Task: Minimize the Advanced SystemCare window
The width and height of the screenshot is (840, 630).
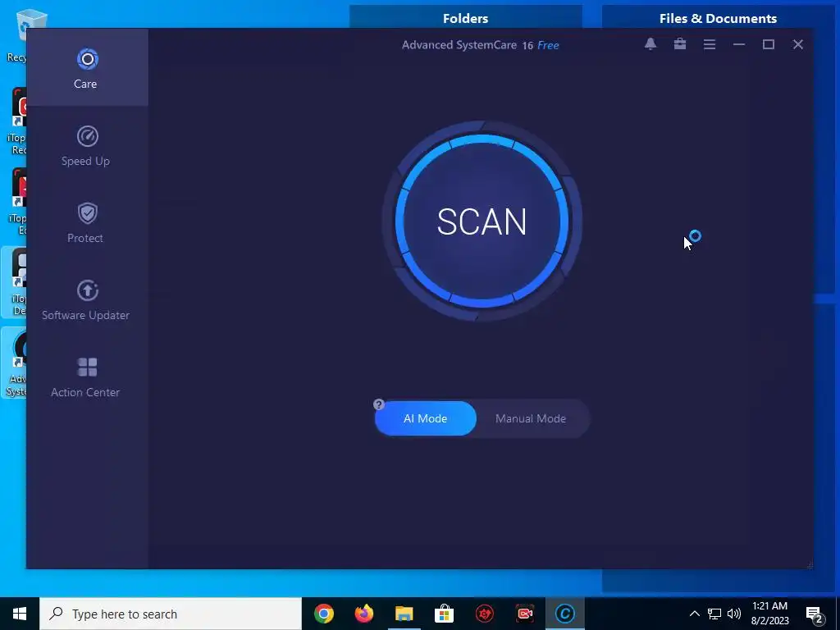Action: tap(739, 44)
